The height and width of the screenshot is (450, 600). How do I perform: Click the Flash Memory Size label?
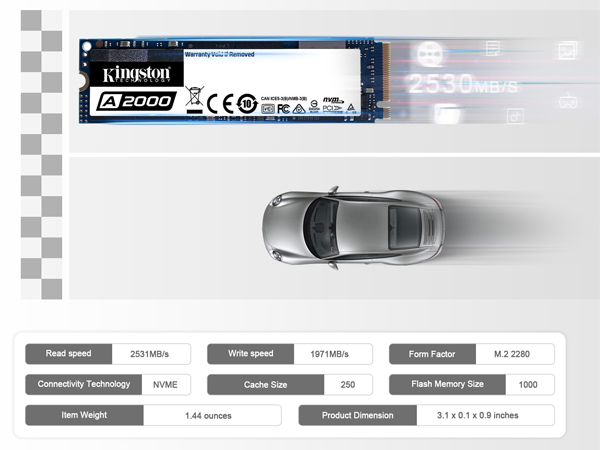click(x=447, y=384)
